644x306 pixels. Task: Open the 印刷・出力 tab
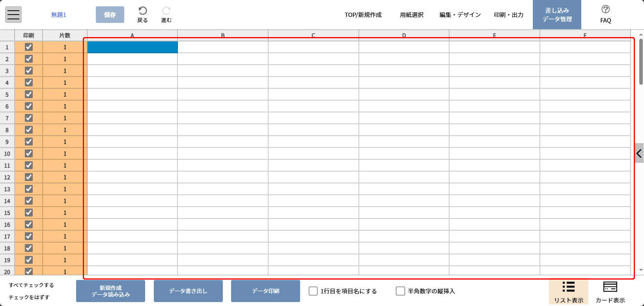coord(508,15)
